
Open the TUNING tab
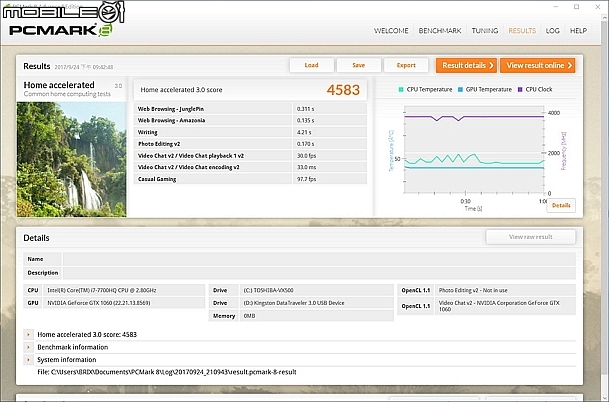[485, 31]
